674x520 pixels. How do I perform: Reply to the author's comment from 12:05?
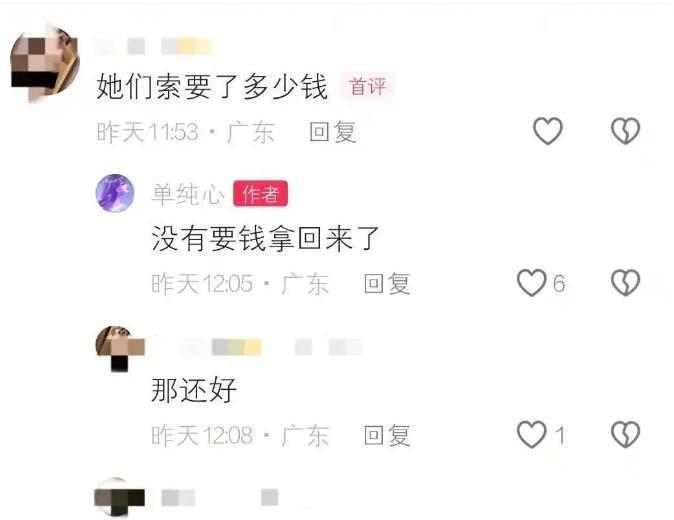[x=387, y=284]
